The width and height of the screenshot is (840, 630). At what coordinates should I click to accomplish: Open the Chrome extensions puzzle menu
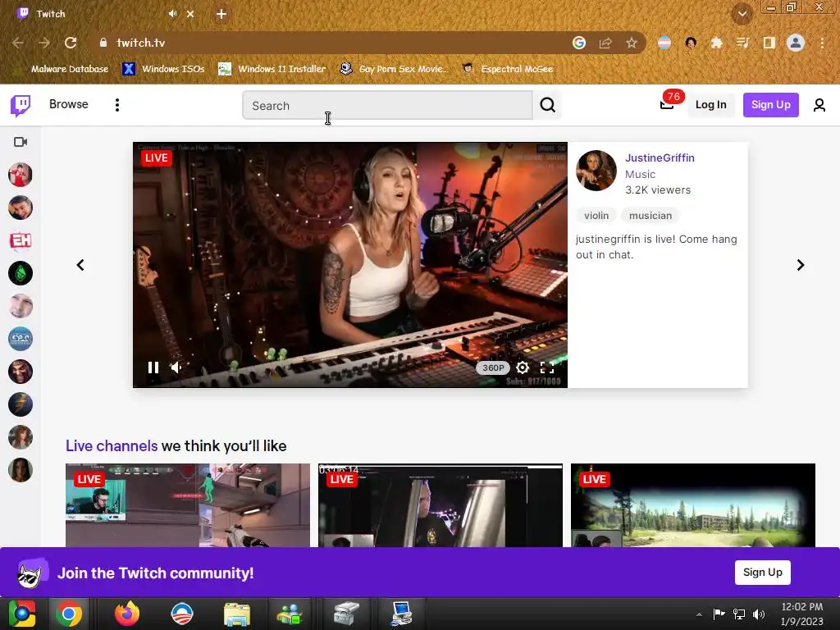click(716, 43)
